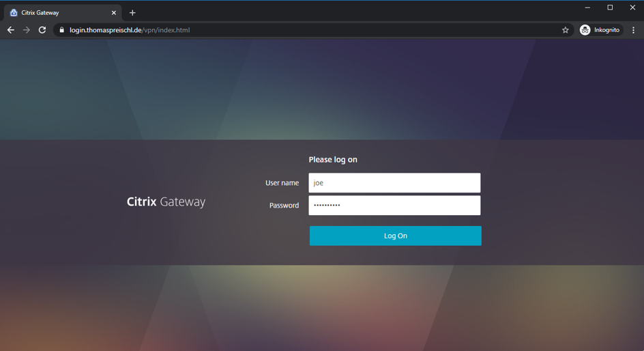
Task: Click the 'Password' label
Action: tap(284, 205)
